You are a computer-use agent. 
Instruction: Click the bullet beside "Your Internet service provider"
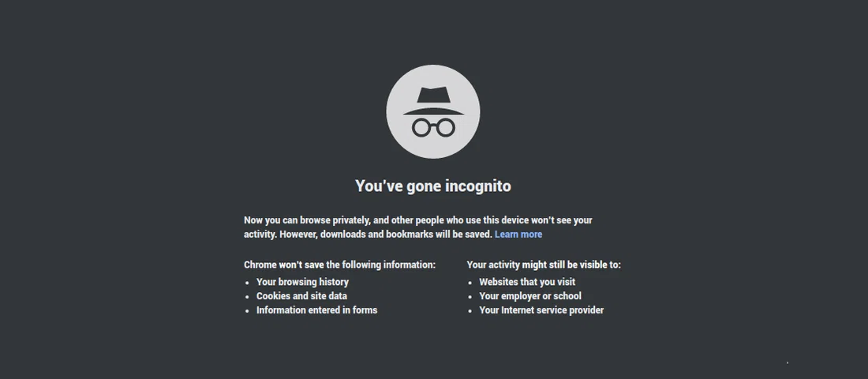(x=470, y=311)
